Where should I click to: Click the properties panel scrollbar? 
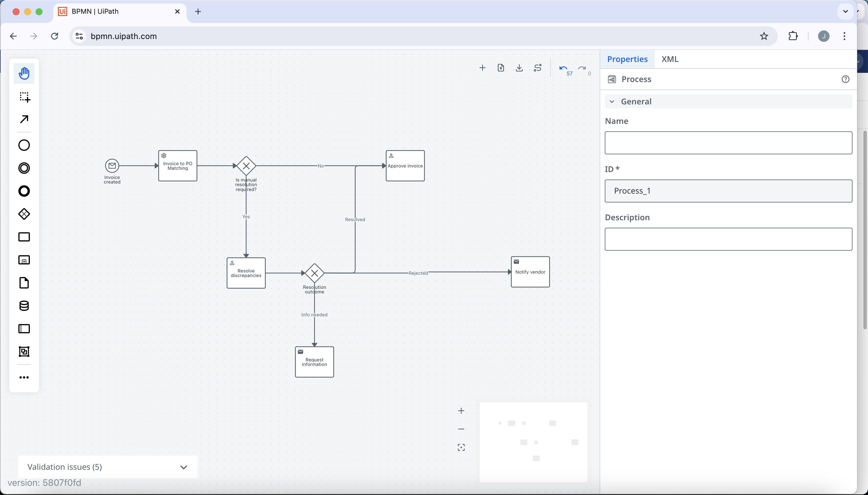(x=865, y=230)
